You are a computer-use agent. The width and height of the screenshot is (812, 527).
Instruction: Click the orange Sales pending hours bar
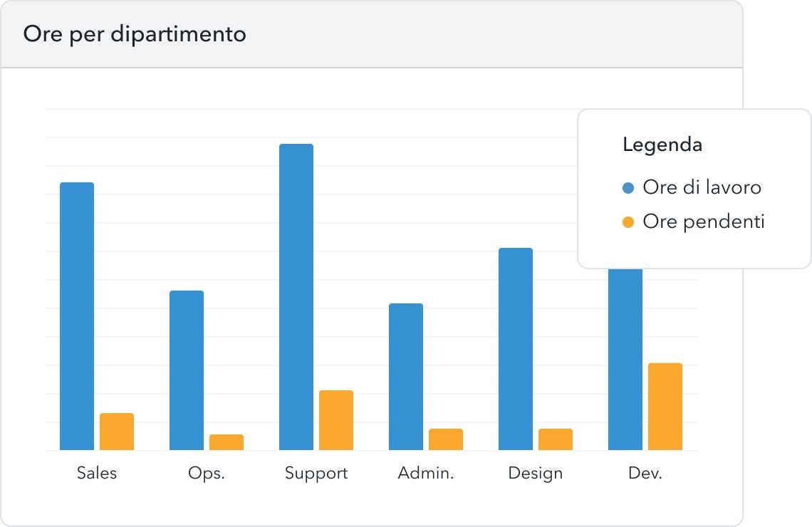click(117, 432)
